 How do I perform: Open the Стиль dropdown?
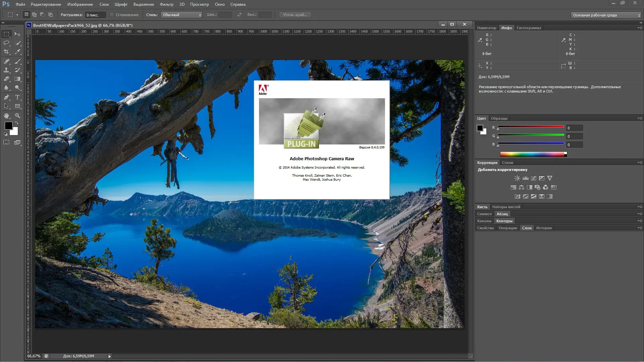point(181,15)
